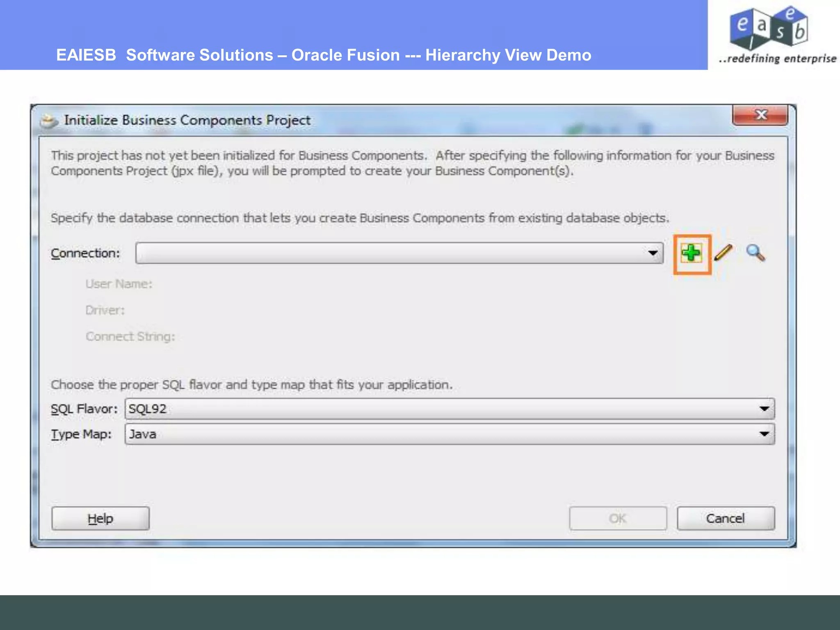Click the EAIESB logo

click(770, 29)
